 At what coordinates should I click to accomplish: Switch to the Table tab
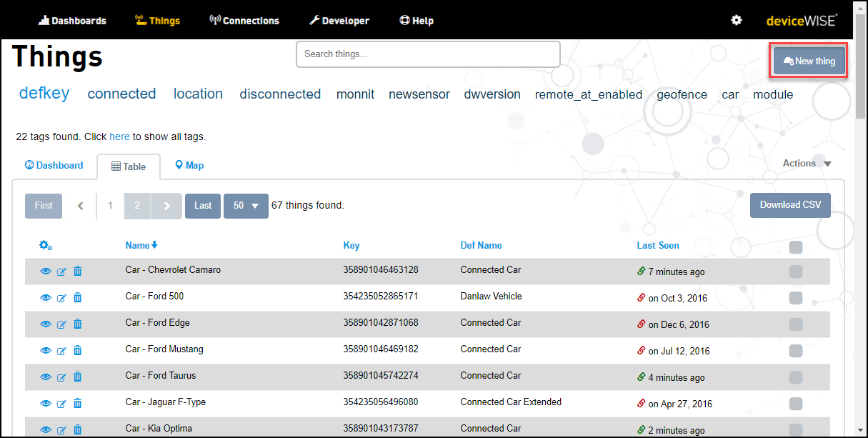click(129, 166)
